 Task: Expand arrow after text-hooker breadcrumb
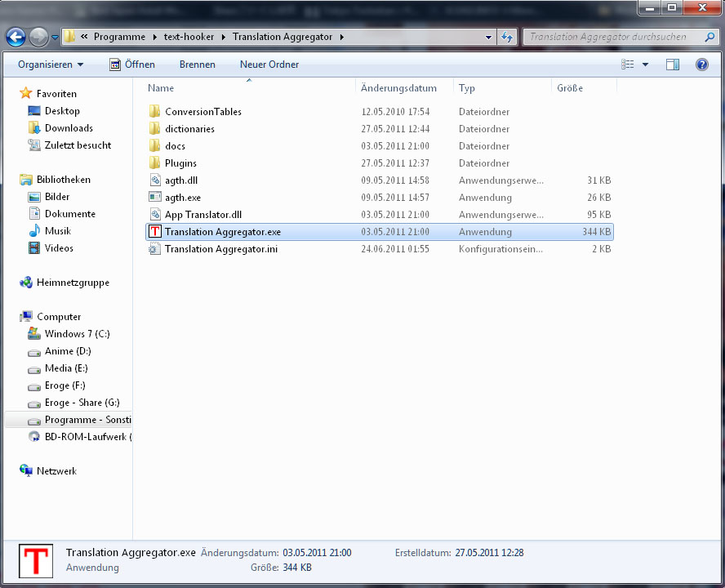tap(224, 37)
